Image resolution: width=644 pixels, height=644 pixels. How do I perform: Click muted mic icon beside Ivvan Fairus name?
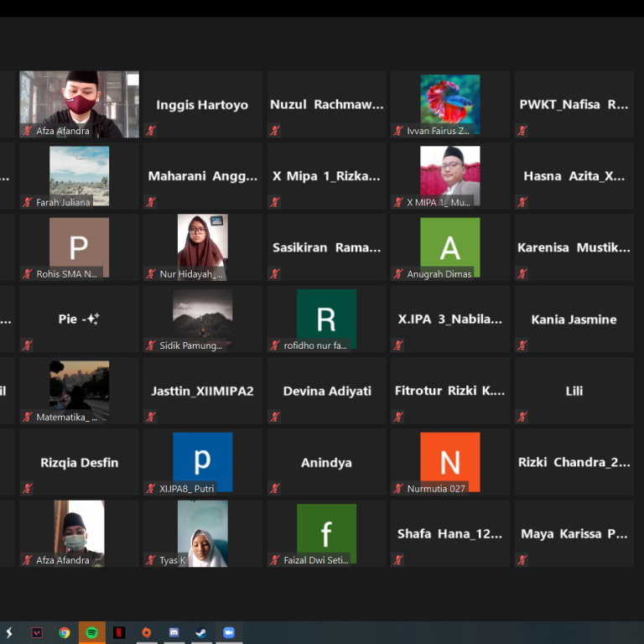[398, 131]
